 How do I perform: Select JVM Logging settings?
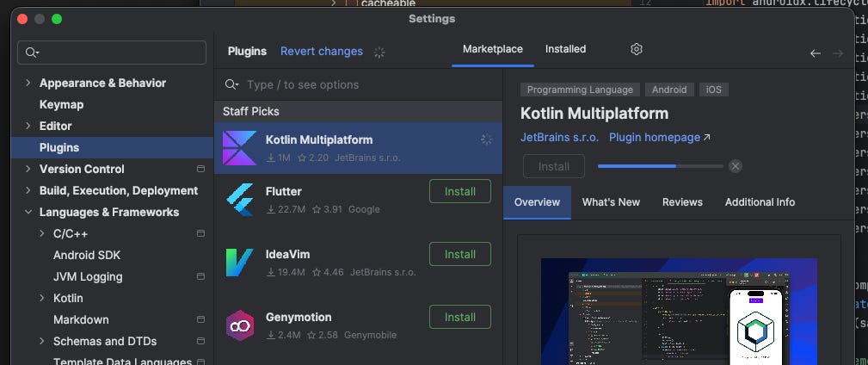click(x=88, y=276)
